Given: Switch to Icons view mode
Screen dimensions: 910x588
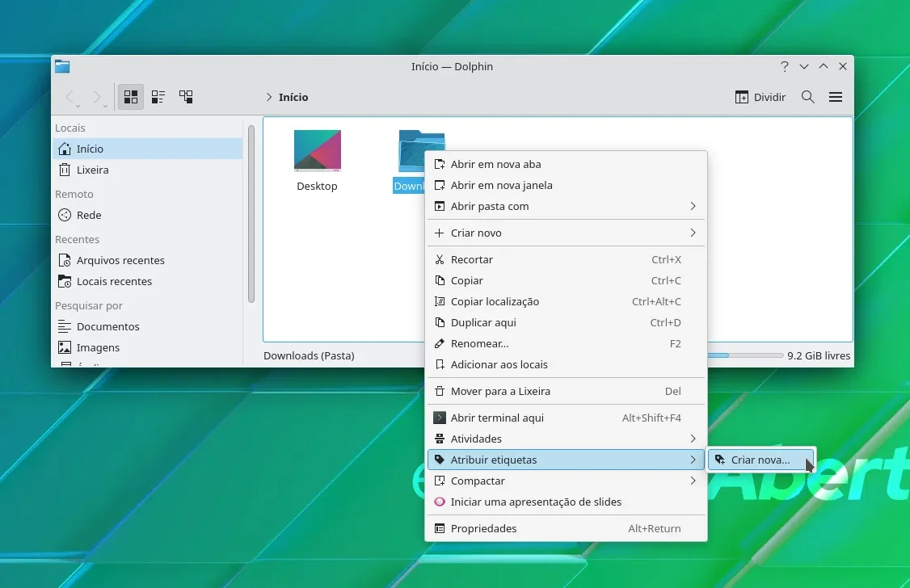Looking at the screenshot, I should click(x=131, y=97).
